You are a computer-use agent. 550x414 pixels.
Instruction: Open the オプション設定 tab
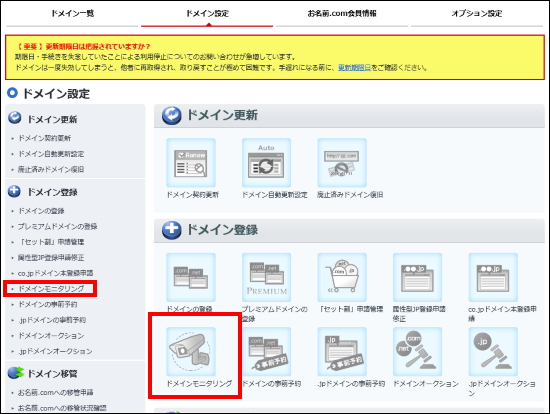(x=477, y=14)
